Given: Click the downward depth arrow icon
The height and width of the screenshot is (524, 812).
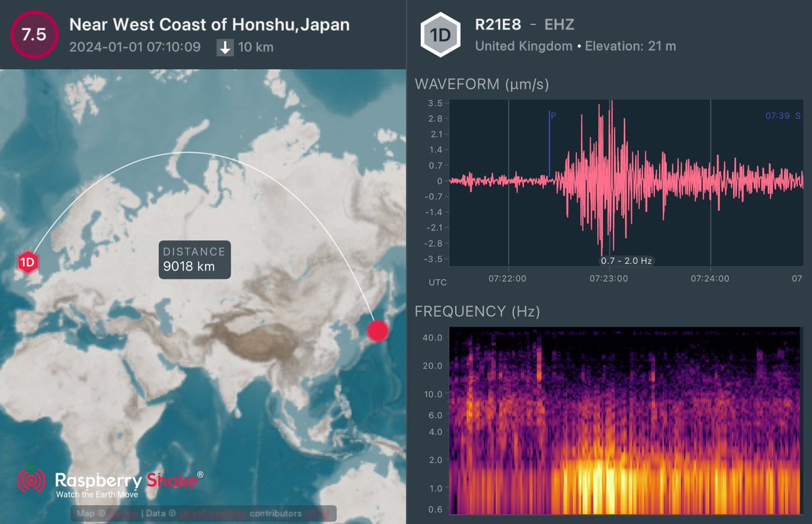Looking at the screenshot, I should pyautogui.click(x=225, y=47).
